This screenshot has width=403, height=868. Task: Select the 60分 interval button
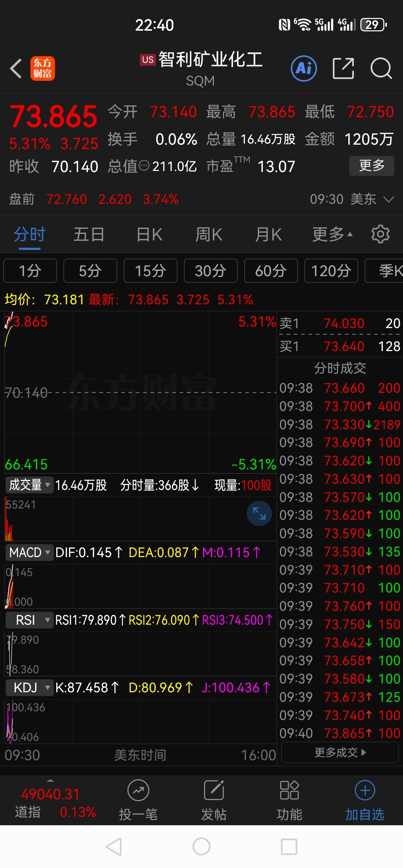click(271, 271)
